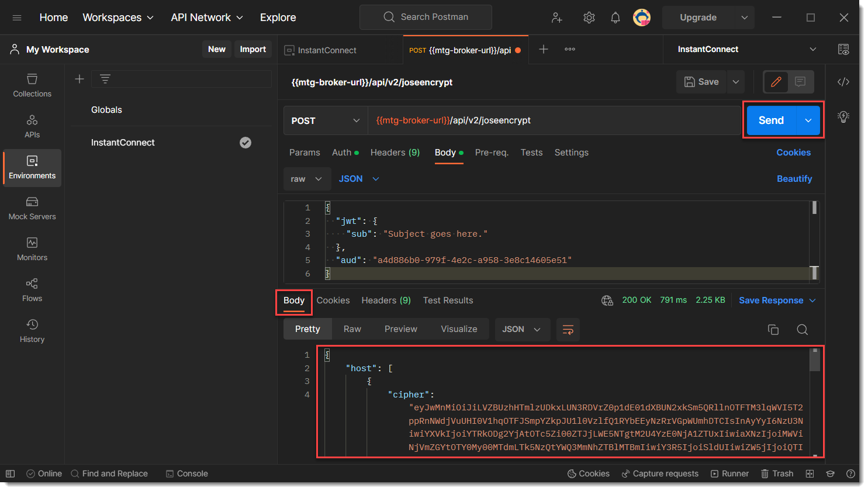Switch to the request Settings tab
Image resolution: width=868 pixels, height=491 pixels.
tap(571, 153)
